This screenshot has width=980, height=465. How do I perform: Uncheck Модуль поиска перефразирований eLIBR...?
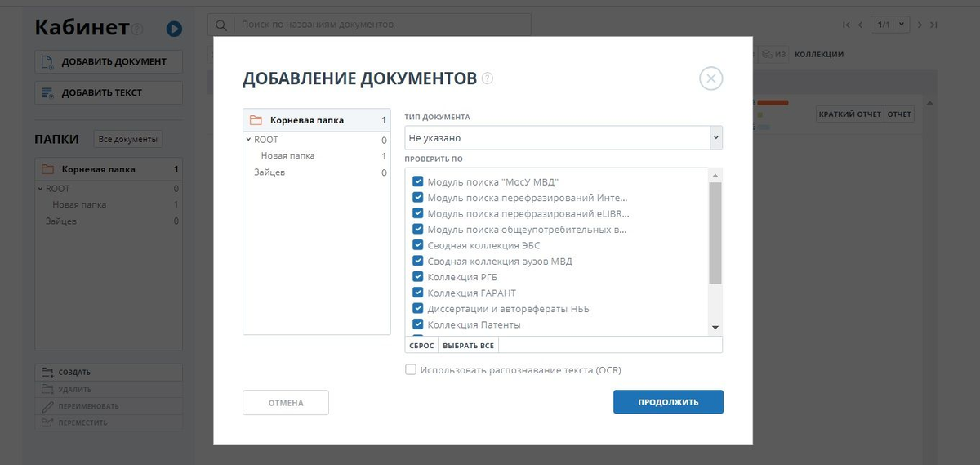(x=418, y=214)
